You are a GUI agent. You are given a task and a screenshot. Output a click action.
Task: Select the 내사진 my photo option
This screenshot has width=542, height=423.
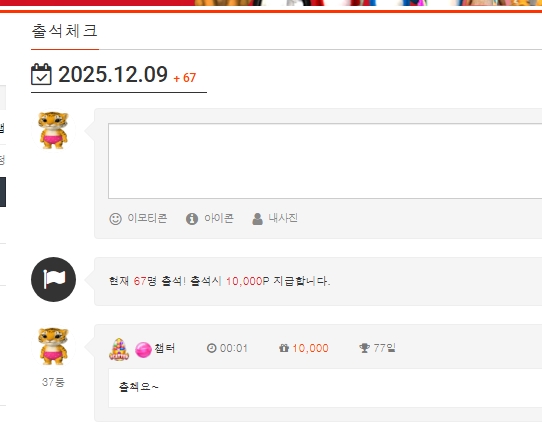pyautogui.click(x=275, y=218)
